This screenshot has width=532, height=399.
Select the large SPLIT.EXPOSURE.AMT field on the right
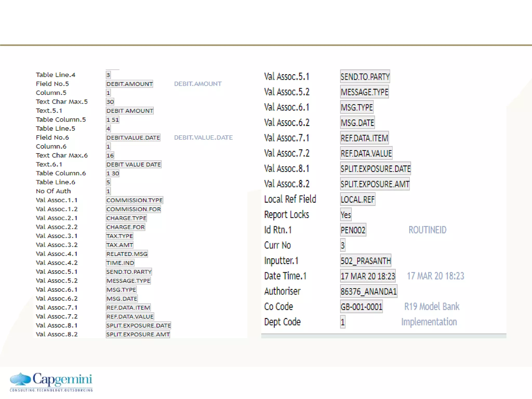375,184
